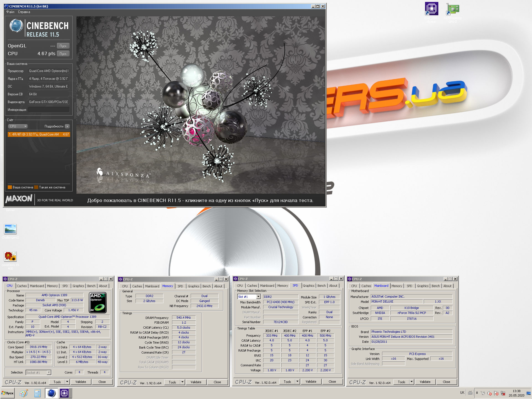This screenshot has width=532, height=399.
Task: Open SPD tab in Memory CPU-Z window
Action: click(180, 286)
